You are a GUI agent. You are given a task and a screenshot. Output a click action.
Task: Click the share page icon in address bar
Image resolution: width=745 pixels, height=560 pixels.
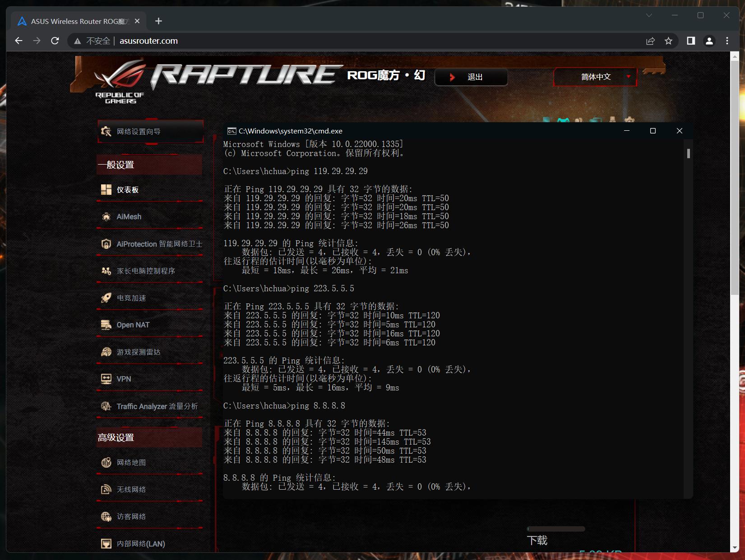coord(650,41)
